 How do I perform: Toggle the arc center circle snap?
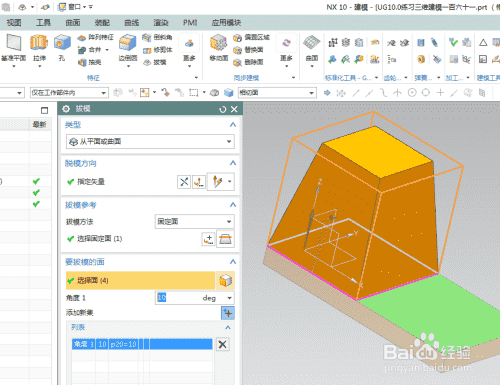(412, 93)
